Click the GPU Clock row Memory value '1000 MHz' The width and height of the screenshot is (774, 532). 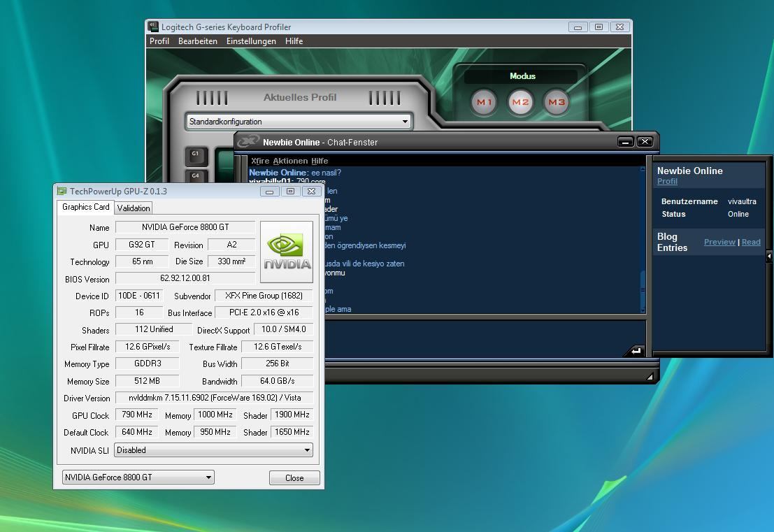click(215, 415)
